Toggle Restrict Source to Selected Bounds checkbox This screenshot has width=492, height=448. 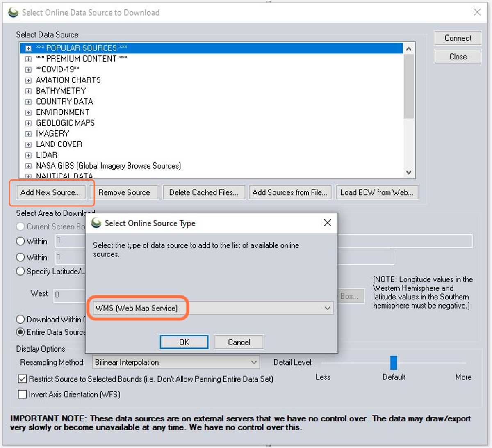(x=23, y=379)
